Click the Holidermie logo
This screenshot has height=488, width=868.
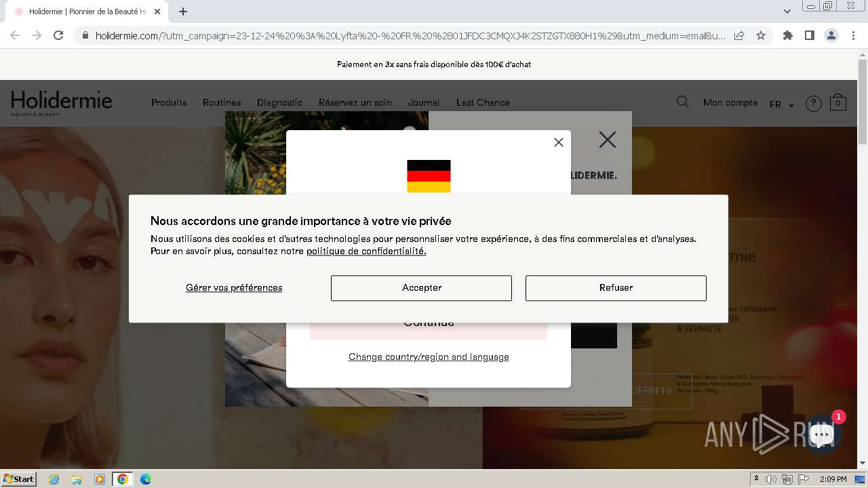tap(62, 103)
